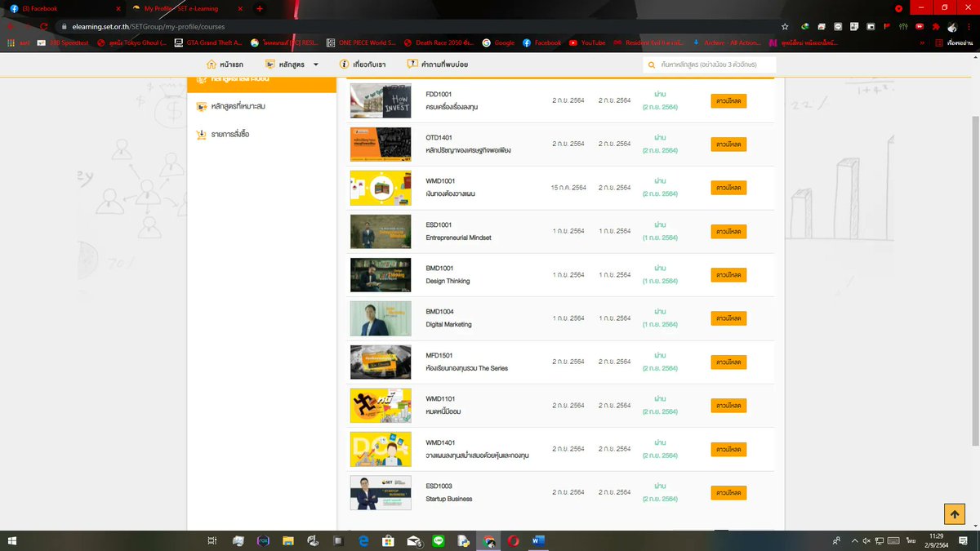Open Microsoft Edge from the taskbar
The width and height of the screenshot is (980, 551).
tap(363, 540)
